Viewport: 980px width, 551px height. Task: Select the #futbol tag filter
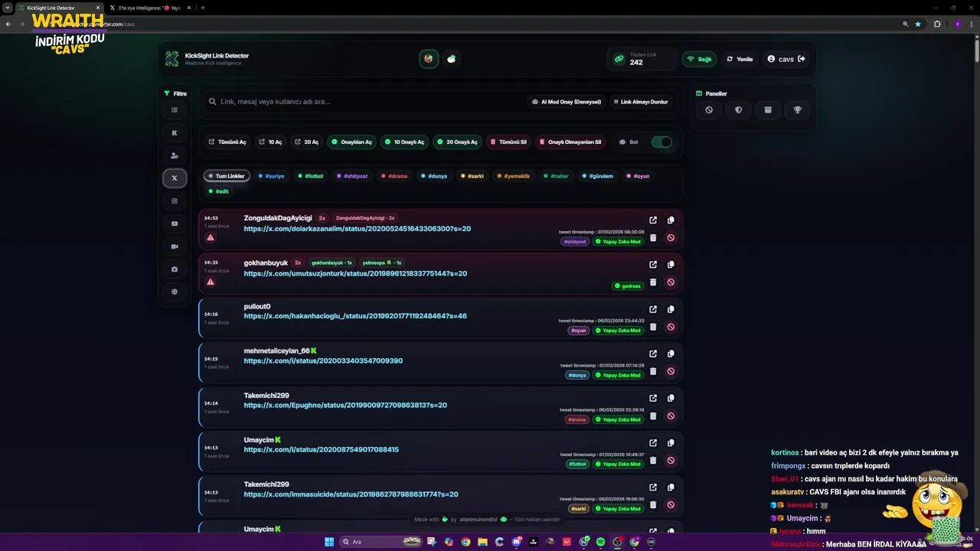pyautogui.click(x=311, y=176)
